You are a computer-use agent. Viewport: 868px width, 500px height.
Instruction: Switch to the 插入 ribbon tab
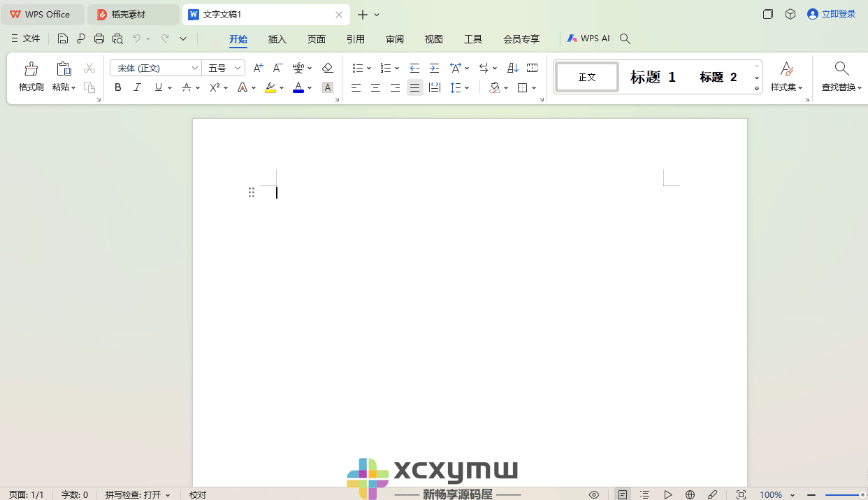277,39
